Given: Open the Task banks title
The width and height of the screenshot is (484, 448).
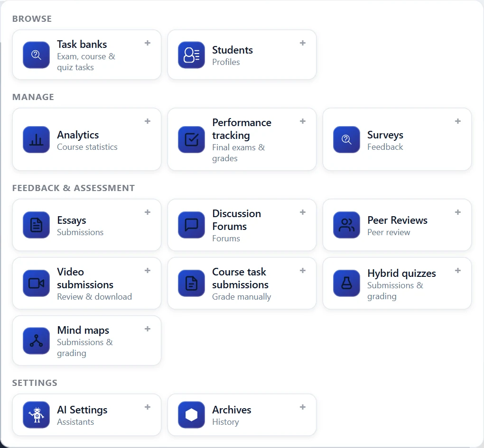Looking at the screenshot, I should (x=82, y=44).
